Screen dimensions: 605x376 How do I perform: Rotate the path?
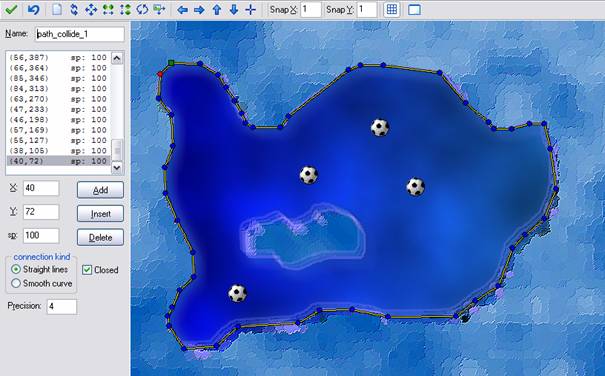tap(142, 9)
